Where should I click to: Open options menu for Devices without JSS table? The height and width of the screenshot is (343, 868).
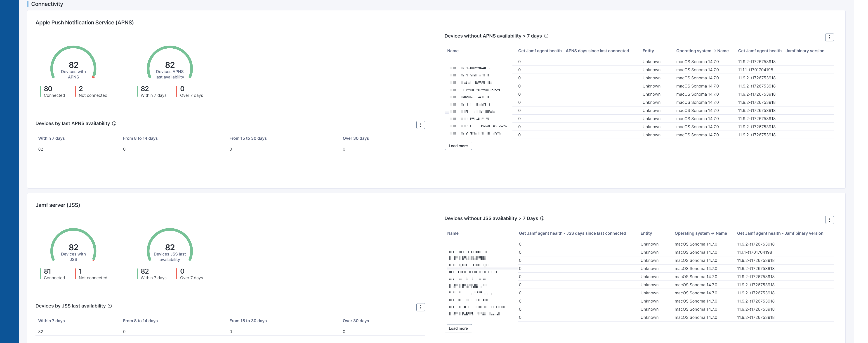829,220
